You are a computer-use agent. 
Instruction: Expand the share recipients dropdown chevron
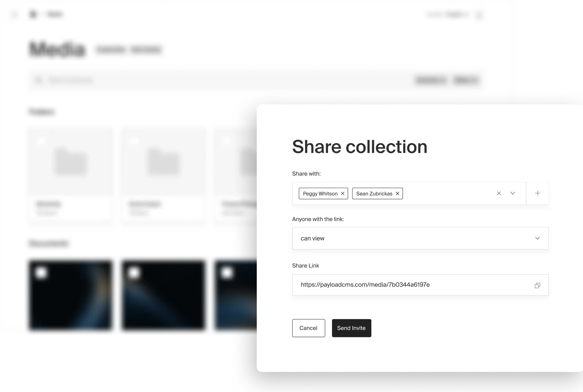pos(513,193)
